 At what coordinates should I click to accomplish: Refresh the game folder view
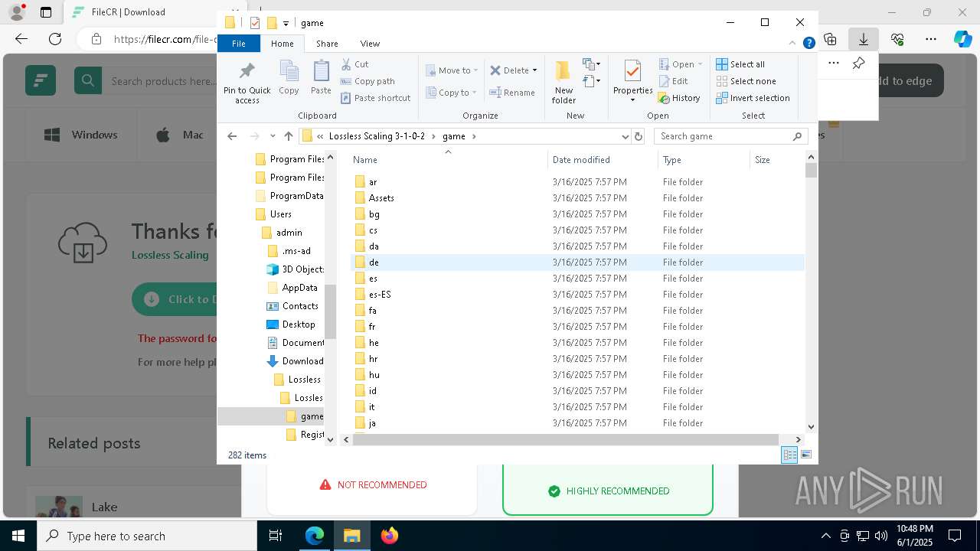639,136
